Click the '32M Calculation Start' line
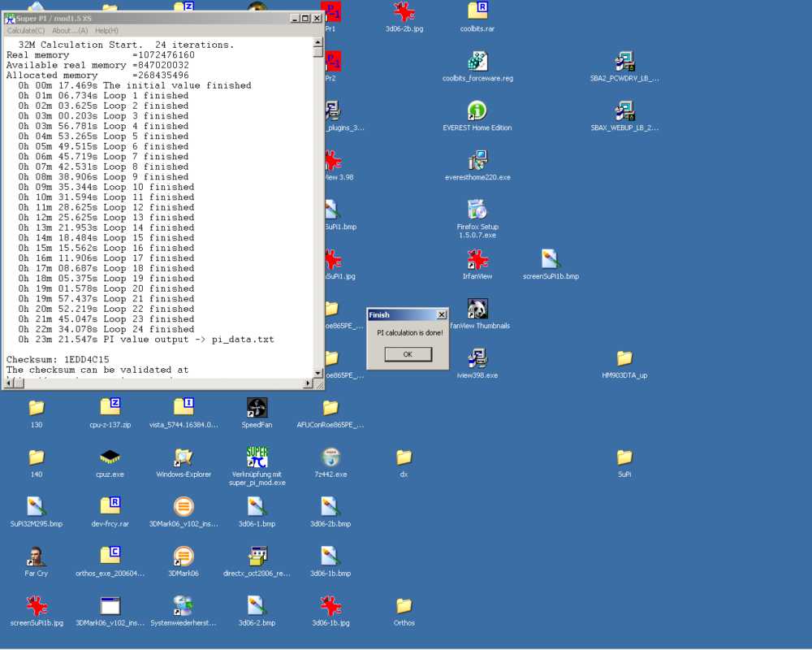Screen dimensions: 812x650 pyautogui.click(x=127, y=45)
